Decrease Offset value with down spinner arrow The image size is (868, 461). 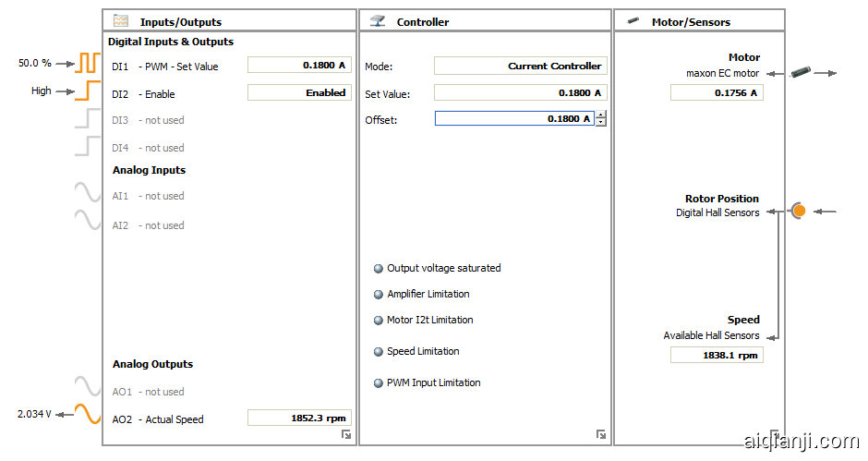pyautogui.click(x=601, y=122)
